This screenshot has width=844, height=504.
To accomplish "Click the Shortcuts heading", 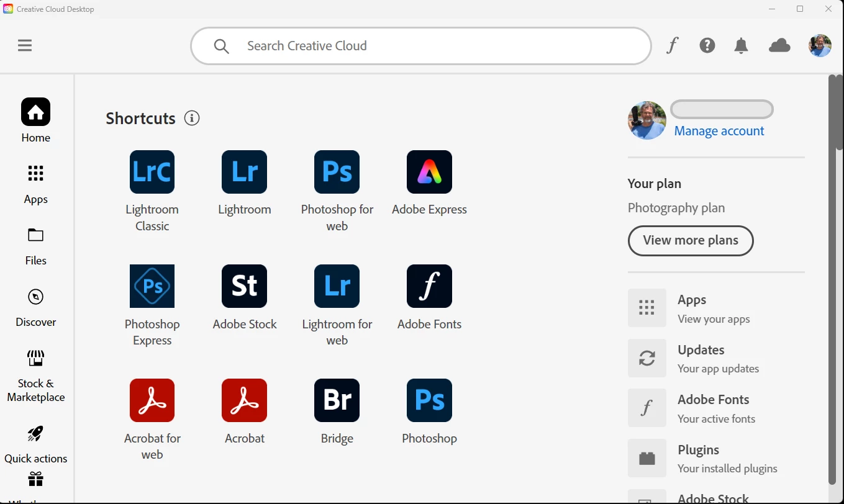I will (140, 118).
